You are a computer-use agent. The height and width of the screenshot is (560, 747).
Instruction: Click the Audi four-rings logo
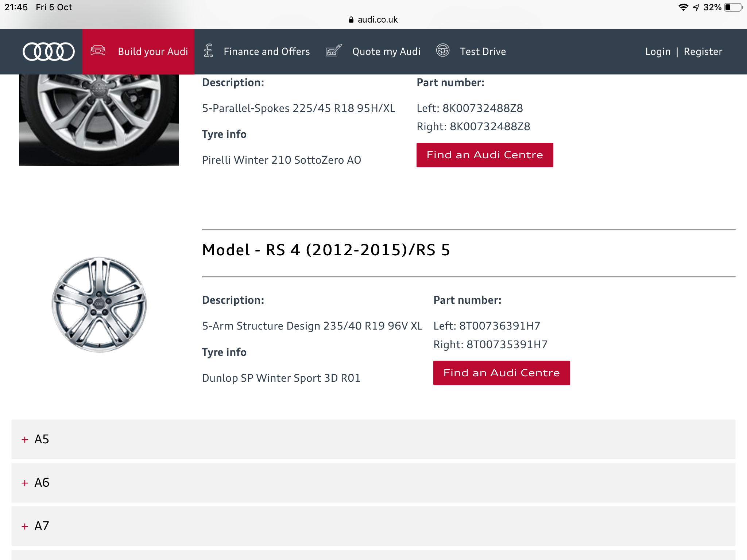[x=49, y=51]
